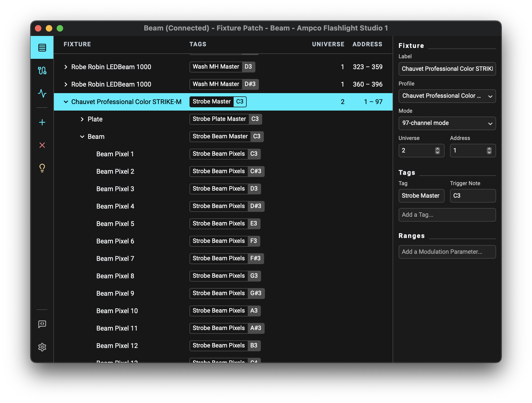Select the Beam Pixel 10 row
Image resolution: width=532 pixels, height=403 pixels.
point(223,311)
